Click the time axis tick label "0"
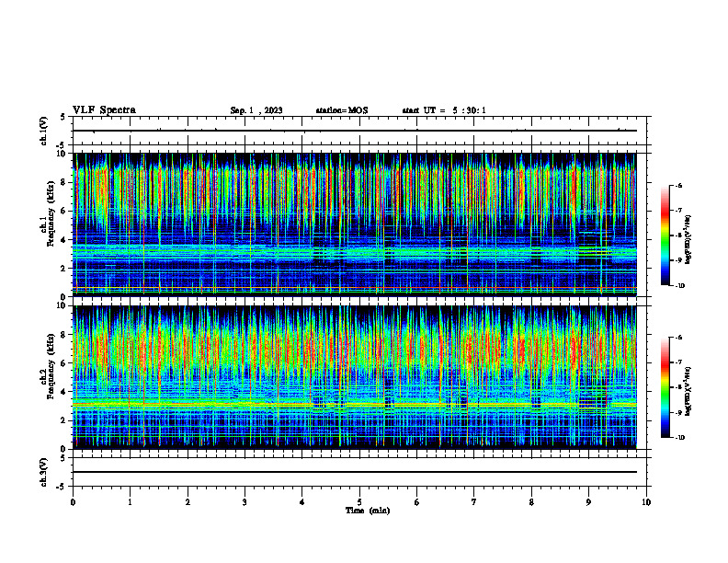The image size is (728, 563). [73, 502]
